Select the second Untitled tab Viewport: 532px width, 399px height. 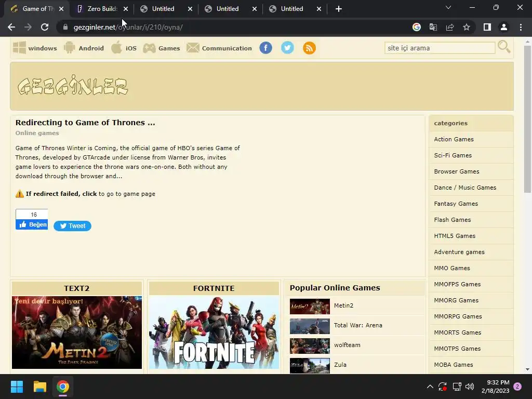228,9
